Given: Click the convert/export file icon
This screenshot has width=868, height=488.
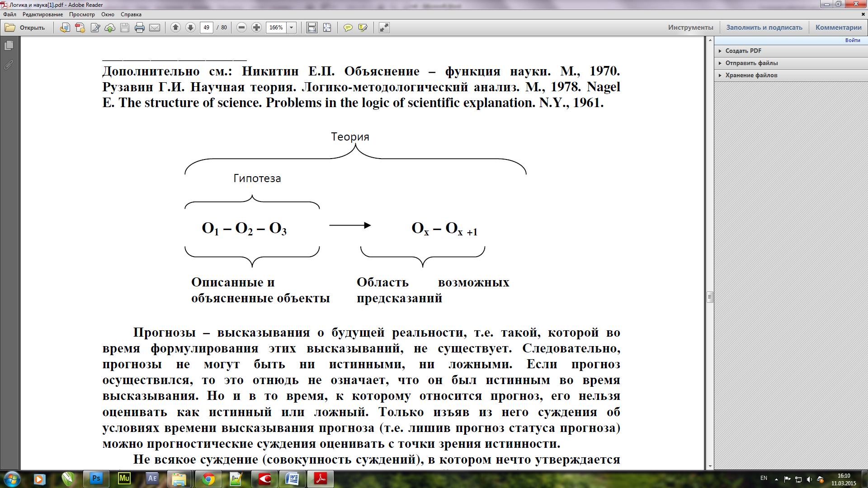Looking at the screenshot, I should (x=65, y=28).
